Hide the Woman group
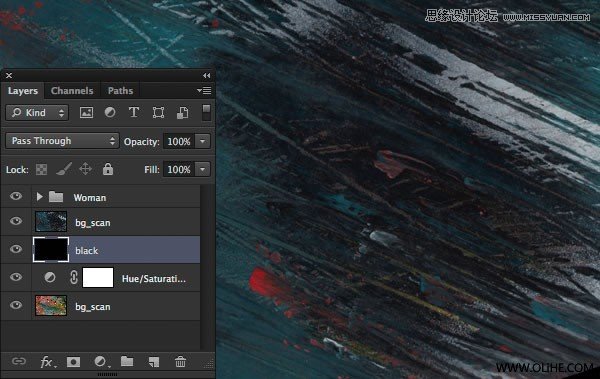 tap(16, 196)
